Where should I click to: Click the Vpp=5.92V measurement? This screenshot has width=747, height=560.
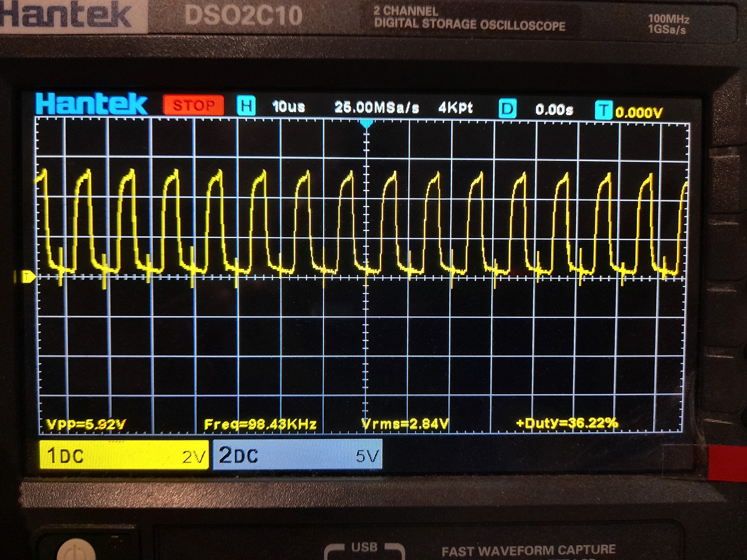[86, 424]
